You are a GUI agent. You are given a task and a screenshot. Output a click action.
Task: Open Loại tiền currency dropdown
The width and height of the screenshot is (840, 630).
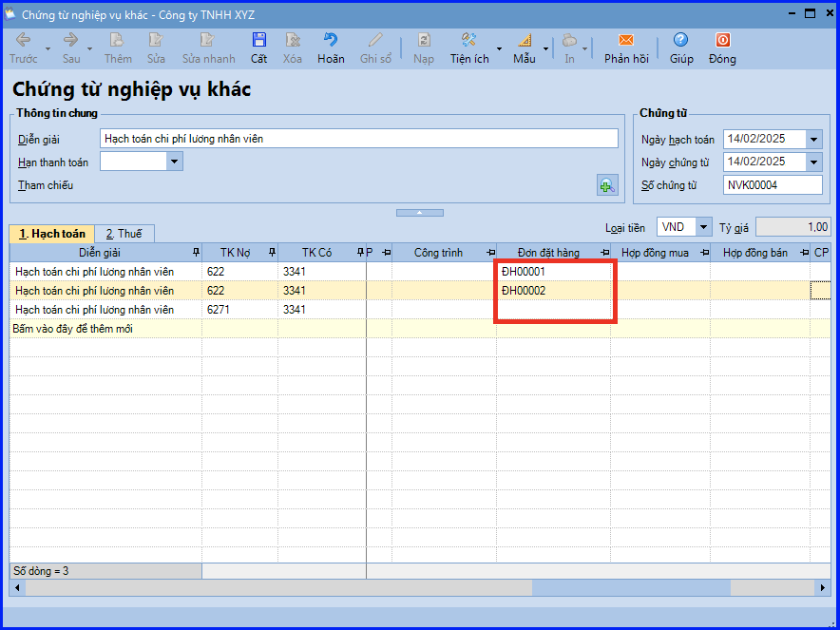(x=703, y=227)
